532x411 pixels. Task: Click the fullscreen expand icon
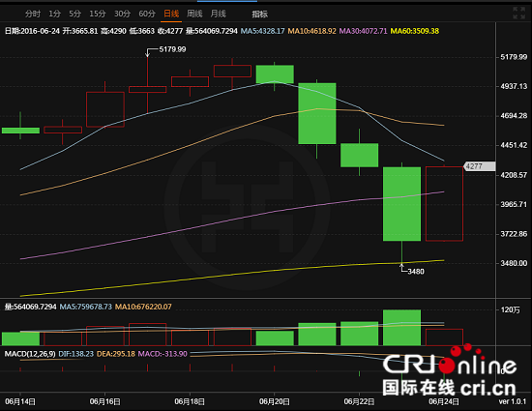tap(519, 13)
